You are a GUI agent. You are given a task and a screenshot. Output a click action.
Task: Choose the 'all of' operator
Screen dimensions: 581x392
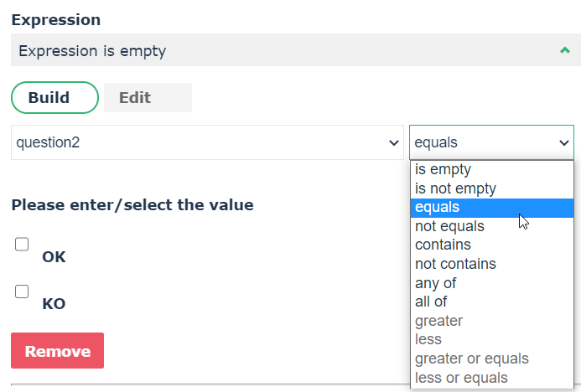coord(431,302)
